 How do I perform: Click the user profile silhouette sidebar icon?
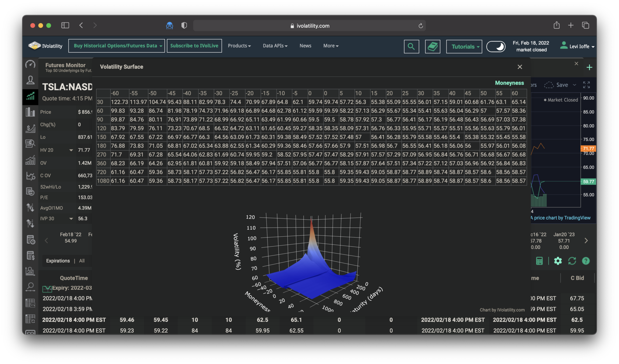30,80
